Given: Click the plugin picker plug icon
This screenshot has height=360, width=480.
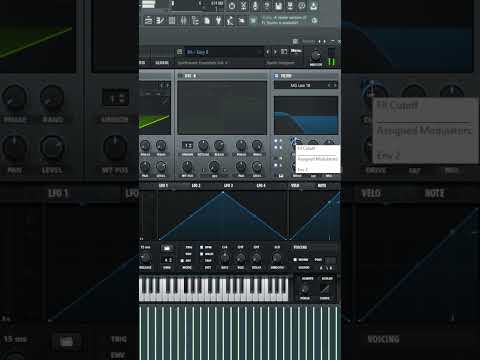Looking at the screenshot, I should (218, 21).
